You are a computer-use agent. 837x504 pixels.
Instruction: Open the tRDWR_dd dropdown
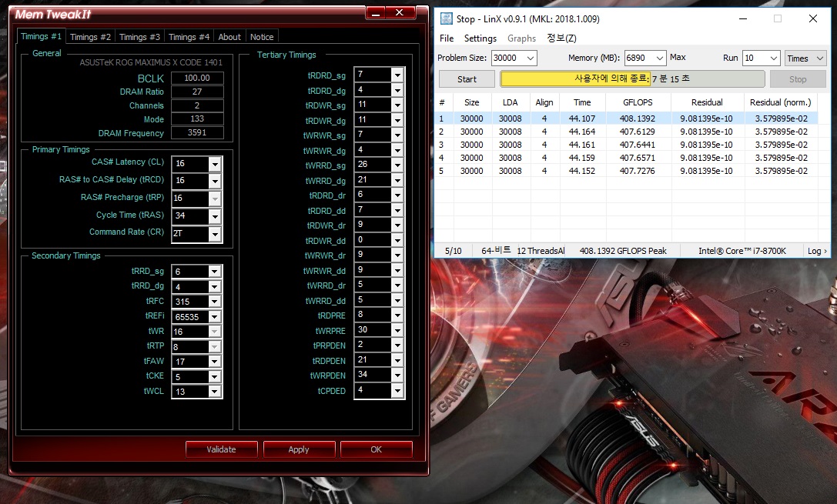pos(397,241)
